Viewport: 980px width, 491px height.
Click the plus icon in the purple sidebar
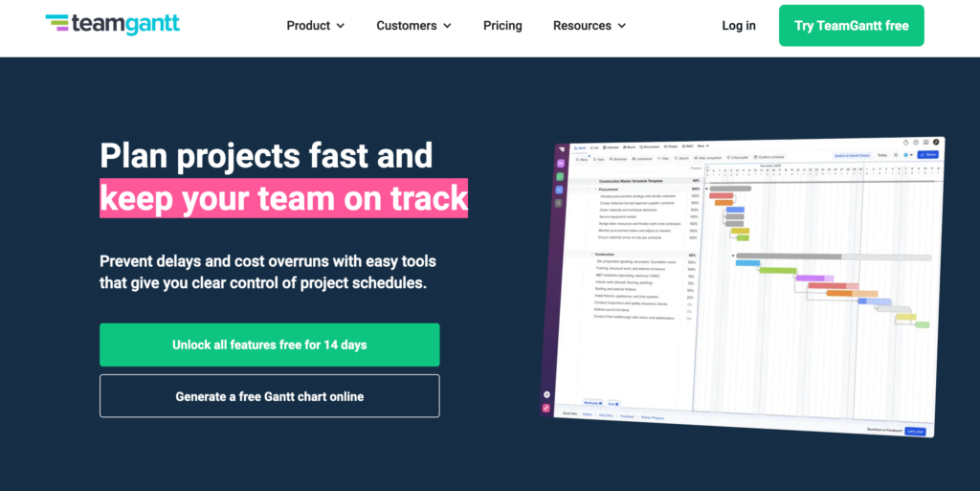(546, 394)
